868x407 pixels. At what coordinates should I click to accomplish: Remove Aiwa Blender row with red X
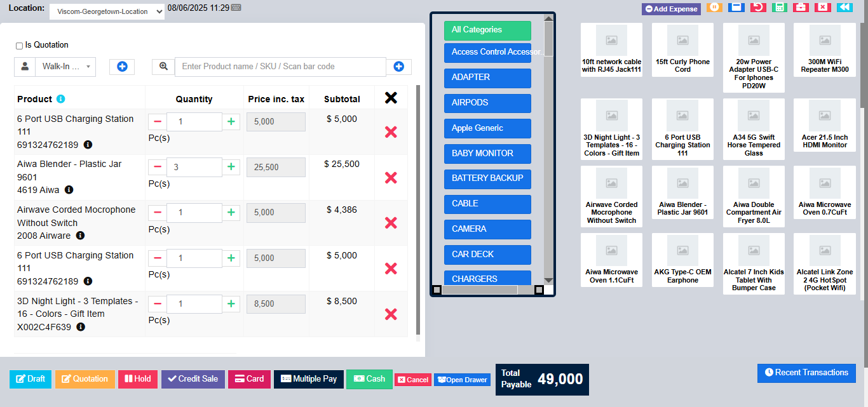[391, 178]
